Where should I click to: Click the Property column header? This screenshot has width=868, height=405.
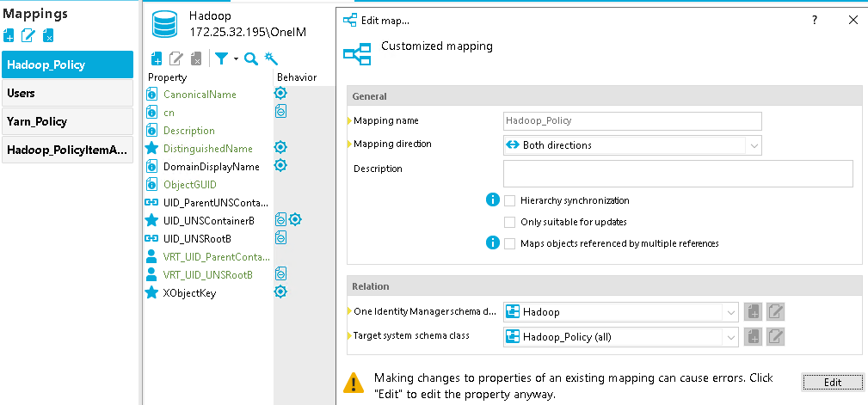pos(167,77)
